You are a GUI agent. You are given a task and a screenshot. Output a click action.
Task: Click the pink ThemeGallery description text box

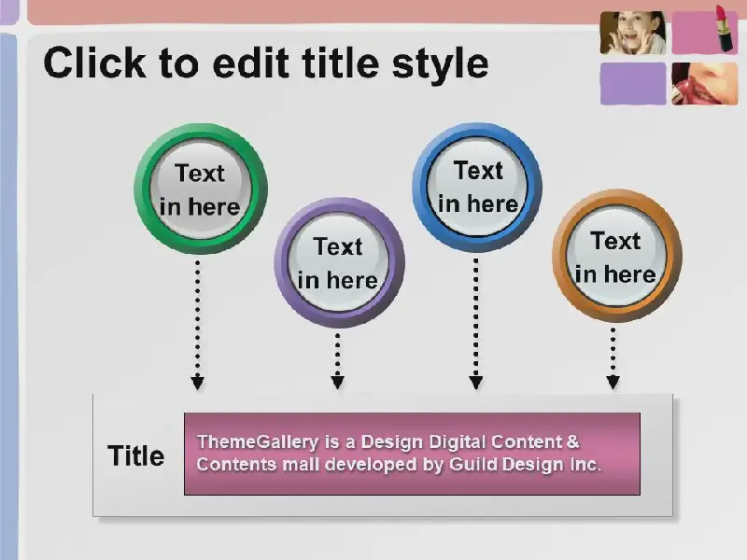pyautogui.click(x=412, y=454)
